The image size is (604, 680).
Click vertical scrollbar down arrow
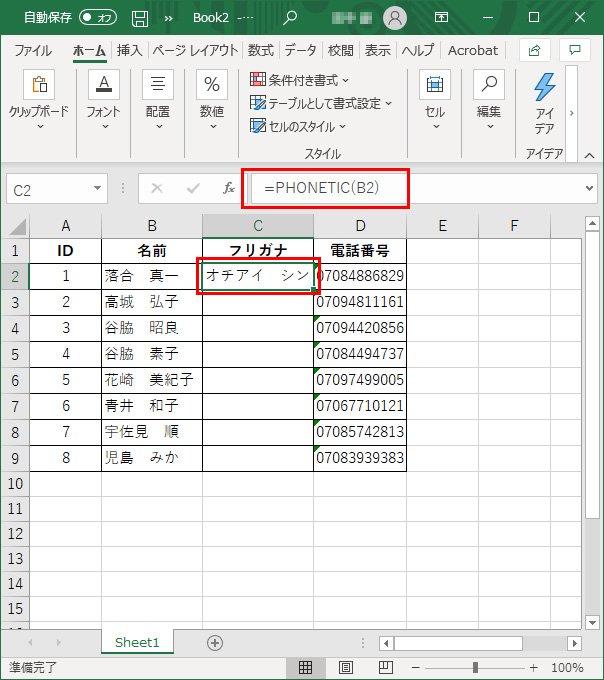592,622
